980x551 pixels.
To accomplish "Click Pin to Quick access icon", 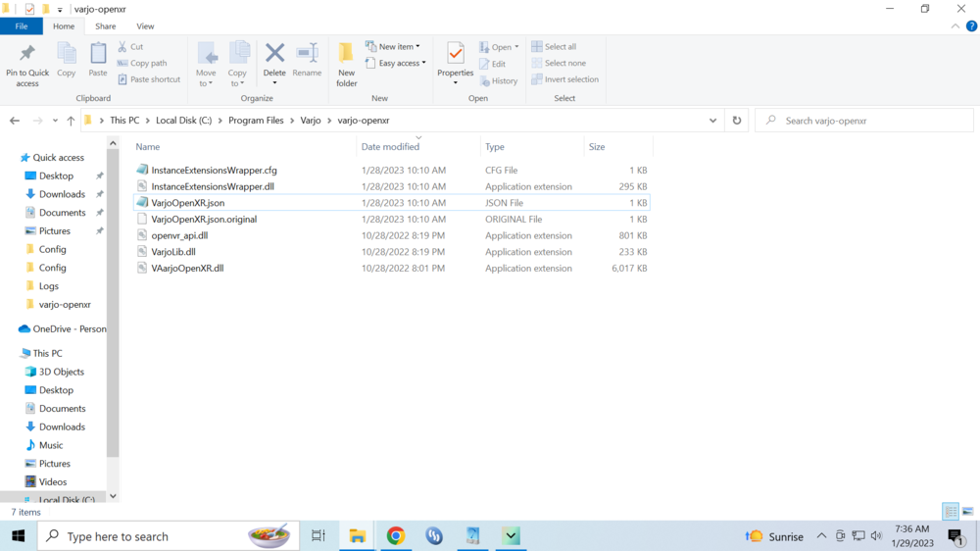I will (26, 54).
